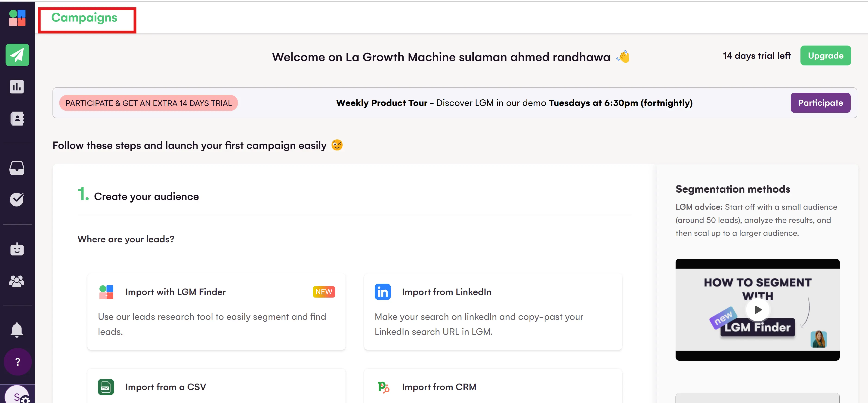
Task: Click the green Upgrade button
Action: 825,55
